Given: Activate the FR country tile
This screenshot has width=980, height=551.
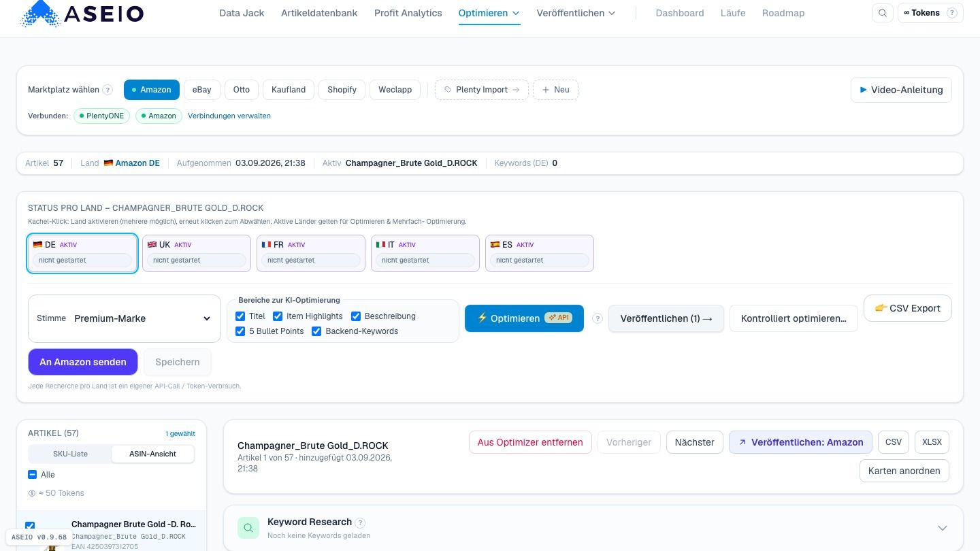Looking at the screenshot, I should [x=311, y=253].
